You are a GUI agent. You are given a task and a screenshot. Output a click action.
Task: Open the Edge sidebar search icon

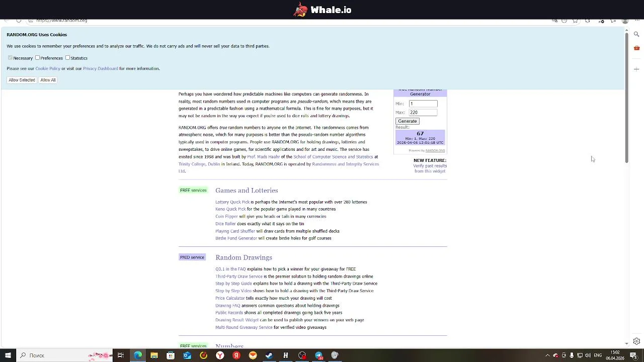(x=636, y=34)
